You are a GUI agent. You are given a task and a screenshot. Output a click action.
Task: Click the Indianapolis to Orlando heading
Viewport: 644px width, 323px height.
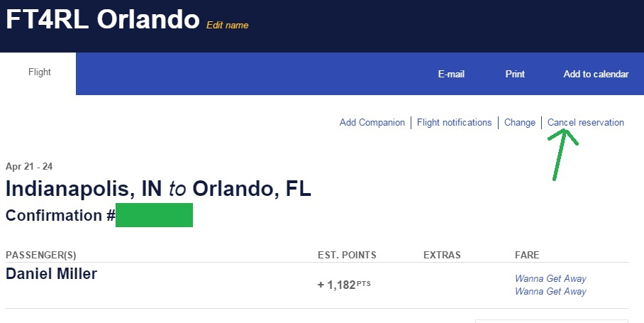pyautogui.click(x=158, y=189)
